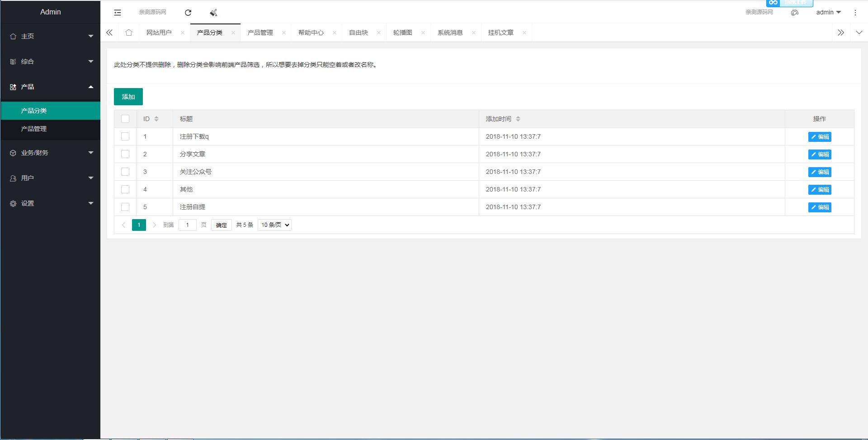Image resolution: width=868 pixels, height=440 pixels.
Task: Open the theme palette color picker
Action: [795, 13]
